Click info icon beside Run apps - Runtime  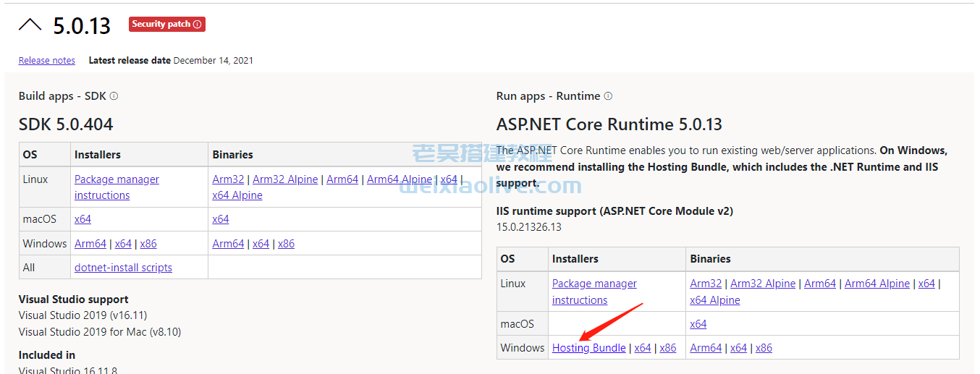point(608,96)
